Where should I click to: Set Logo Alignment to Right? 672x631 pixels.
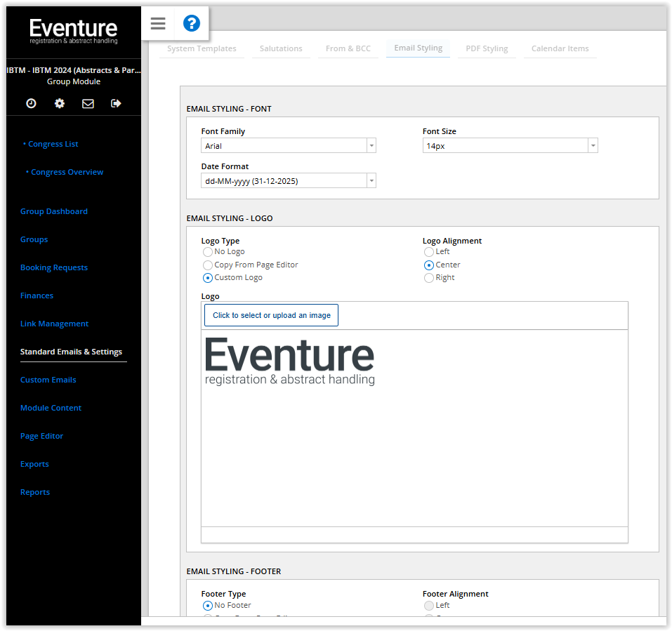428,278
